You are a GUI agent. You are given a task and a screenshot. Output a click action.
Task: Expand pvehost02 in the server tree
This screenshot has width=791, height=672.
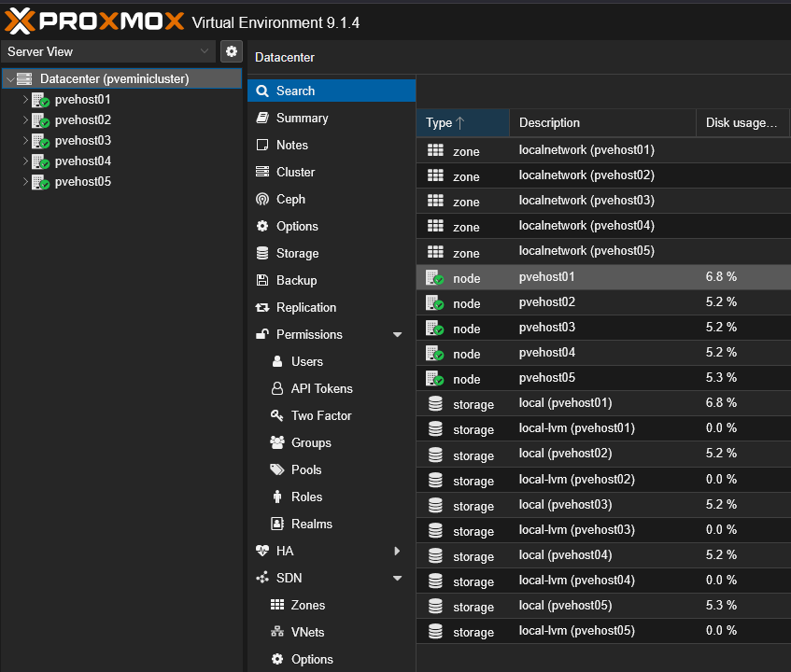coord(25,120)
